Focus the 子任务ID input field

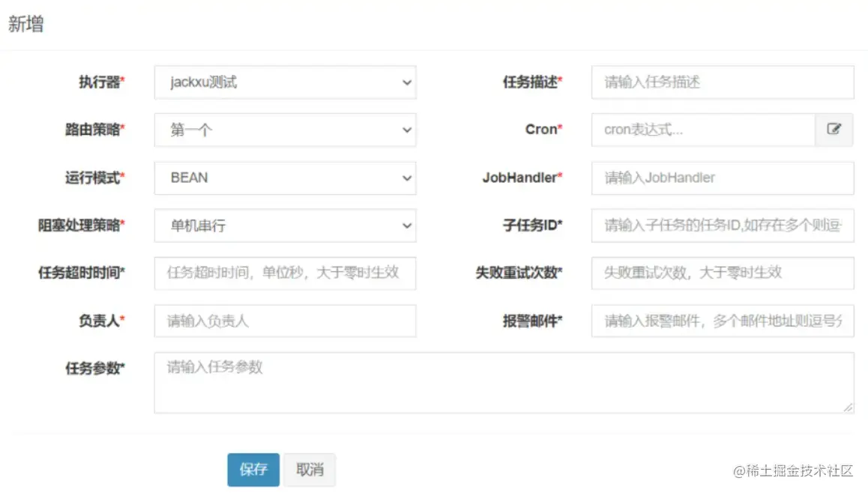(723, 226)
